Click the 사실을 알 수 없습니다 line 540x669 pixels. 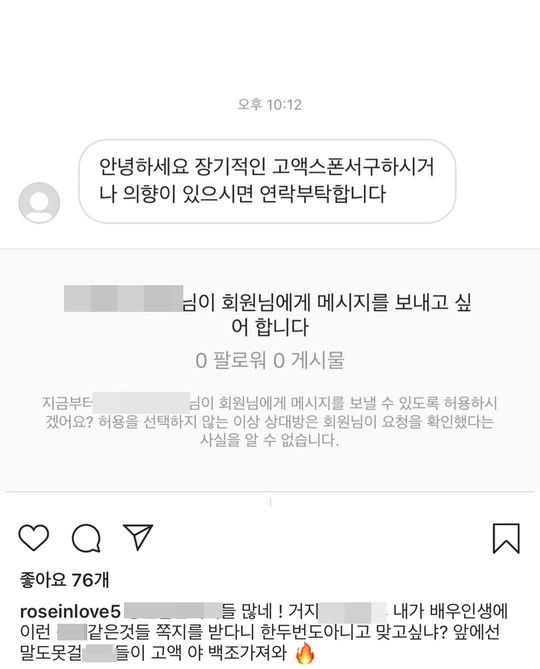point(270,440)
